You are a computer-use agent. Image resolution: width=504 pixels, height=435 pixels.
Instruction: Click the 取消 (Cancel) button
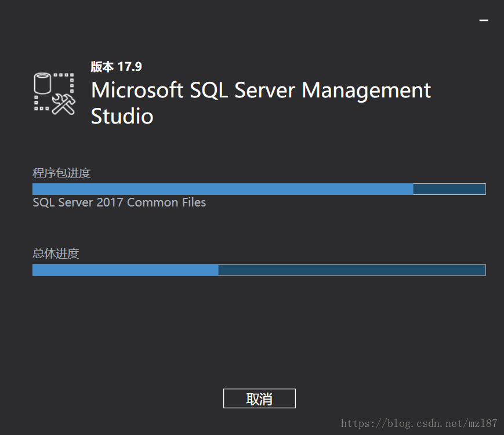click(259, 398)
